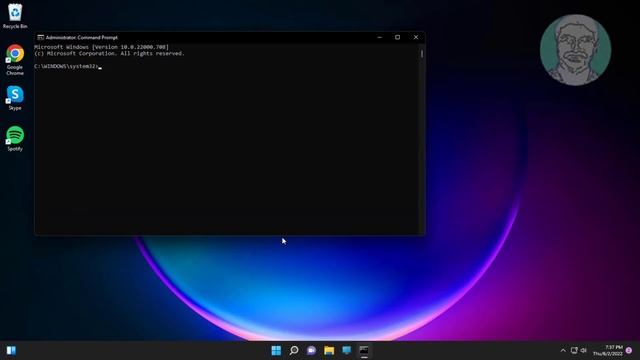Open the clock and date flyout
This screenshot has height=360, width=640.
(x=608, y=350)
